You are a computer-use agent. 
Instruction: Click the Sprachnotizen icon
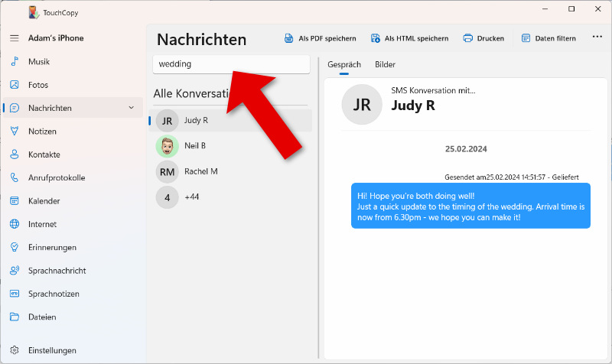click(14, 294)
